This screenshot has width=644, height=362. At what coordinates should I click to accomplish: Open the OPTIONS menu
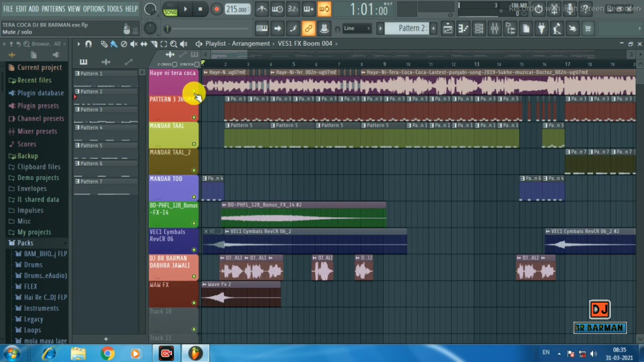94,9
